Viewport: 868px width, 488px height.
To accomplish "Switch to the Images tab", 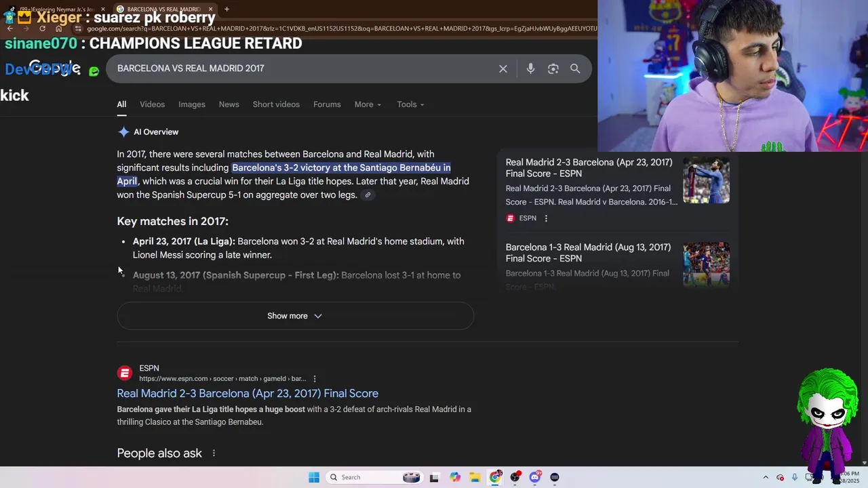I will 192,104.
